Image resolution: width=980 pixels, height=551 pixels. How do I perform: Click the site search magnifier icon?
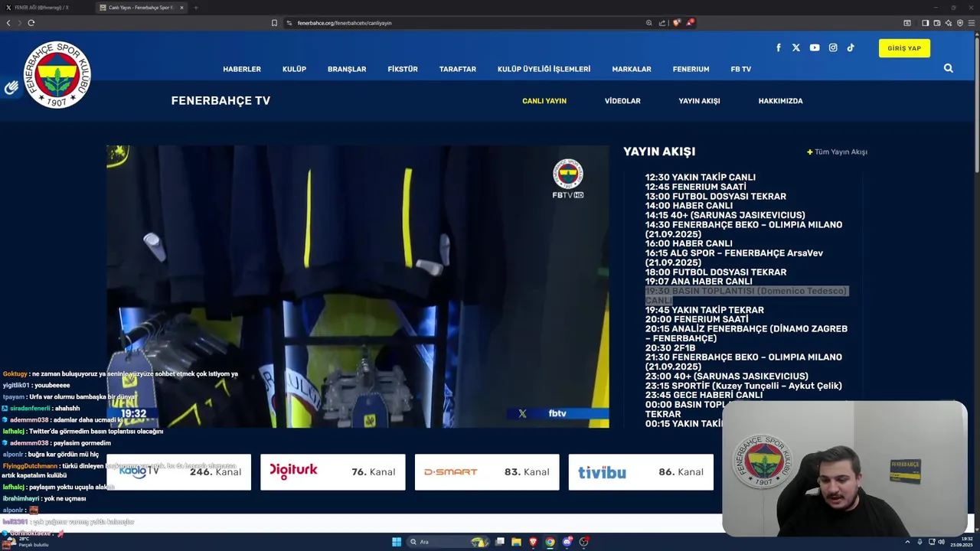click(949, 68)
